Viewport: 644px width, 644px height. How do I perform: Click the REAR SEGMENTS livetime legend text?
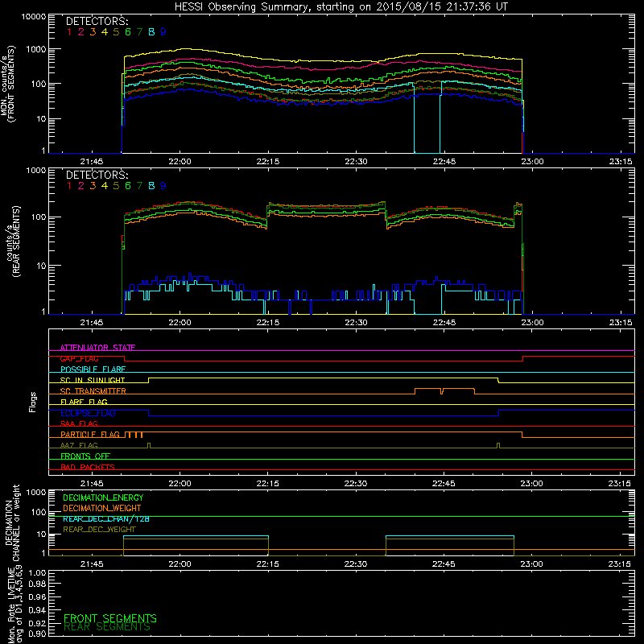(107, 627)
